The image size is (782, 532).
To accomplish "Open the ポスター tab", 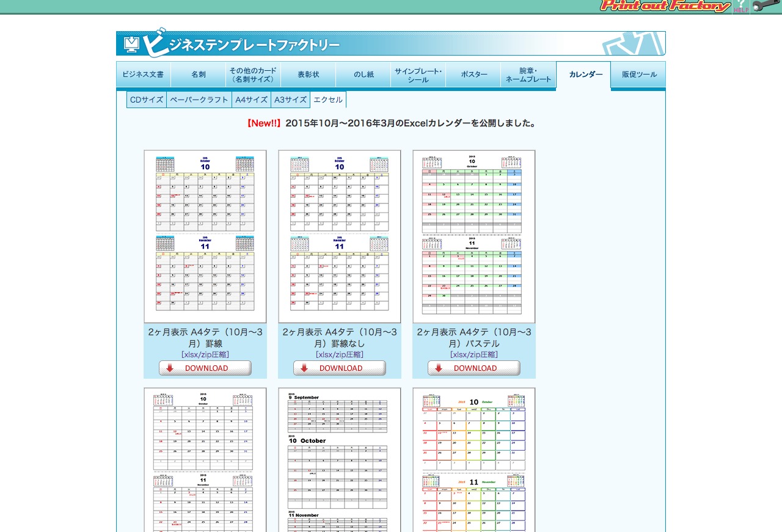I will pos(473,75).
